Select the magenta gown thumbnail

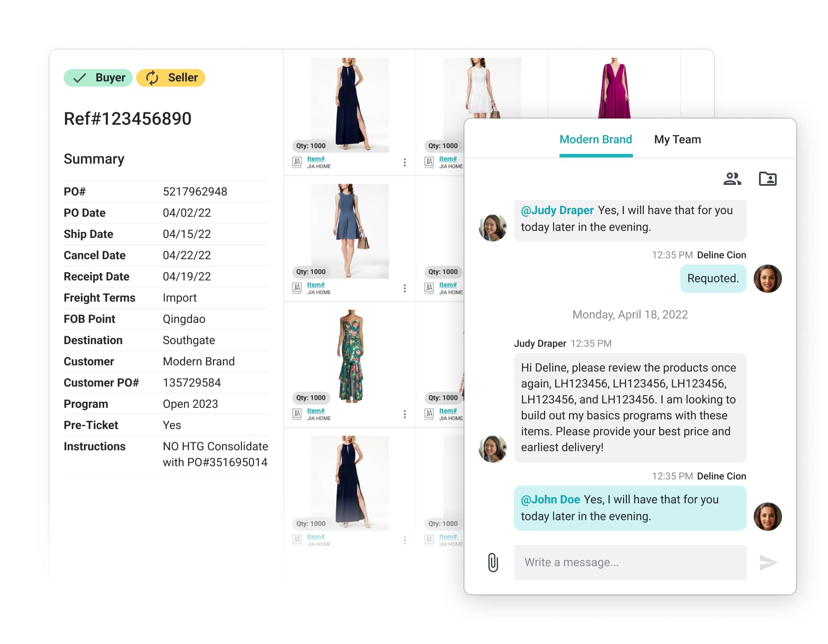click(x=614, y=88)
